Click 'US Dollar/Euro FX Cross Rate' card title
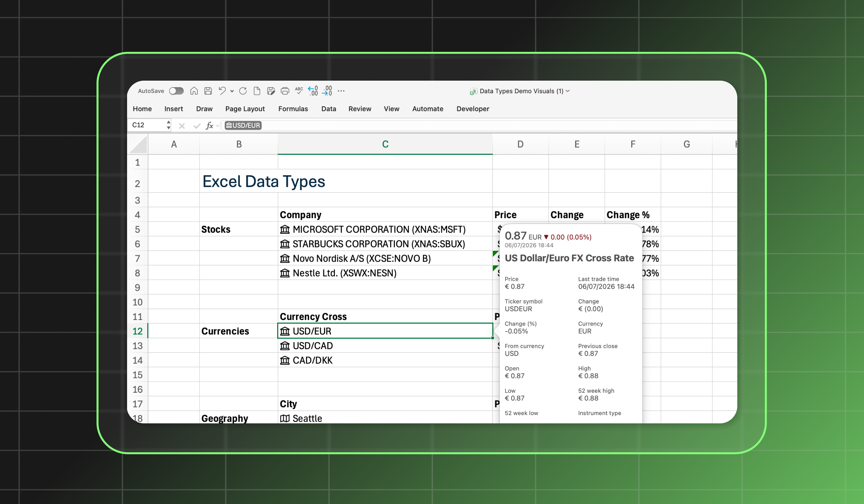The width and height of the screenshot is (864, 504). [569, 258]
